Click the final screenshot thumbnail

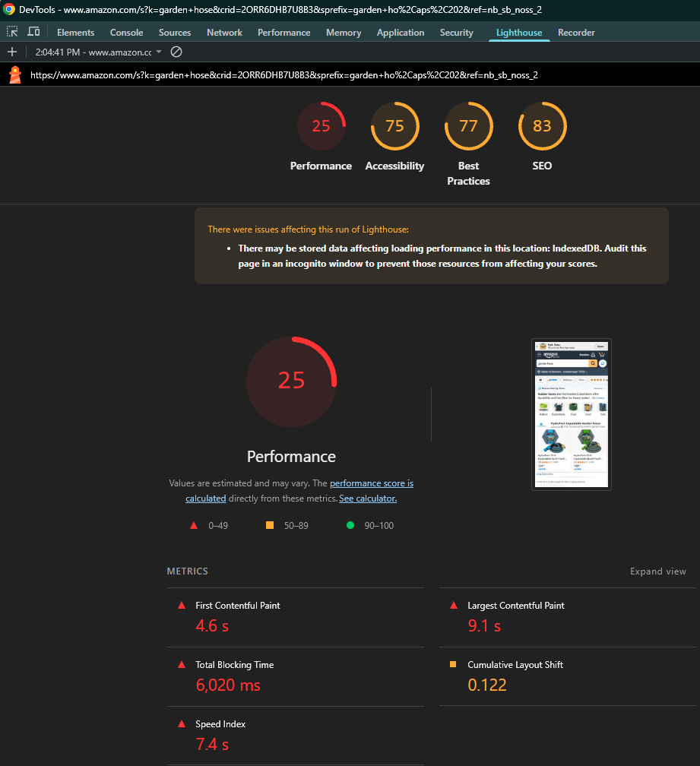(571, 414)
